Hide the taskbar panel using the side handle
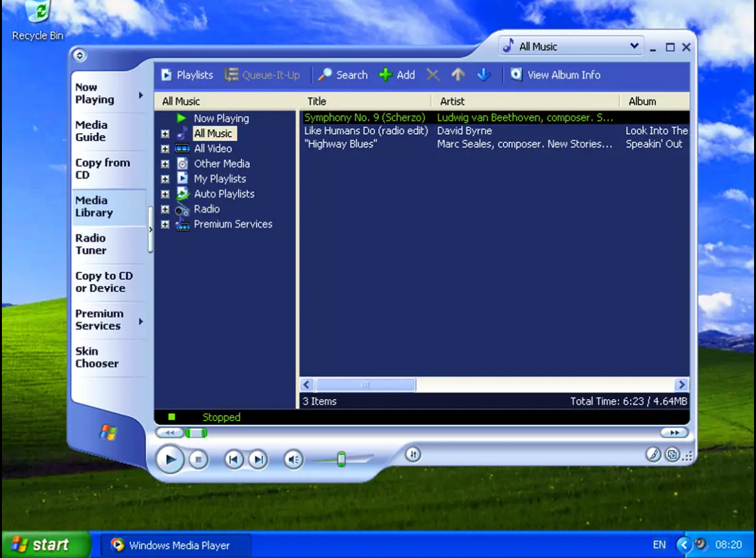The image size is (756, 558). (x=151, y=229)
